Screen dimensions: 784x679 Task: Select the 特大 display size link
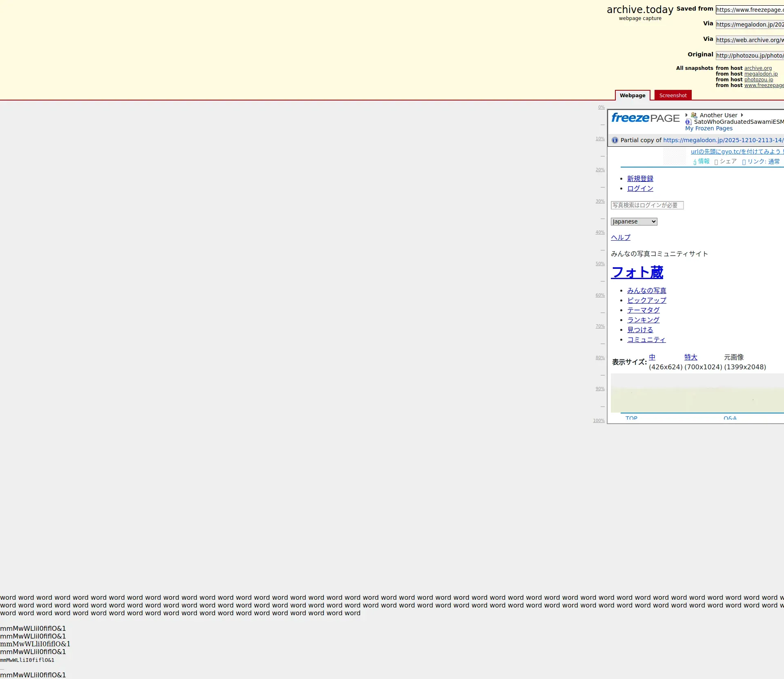[690, 357]
